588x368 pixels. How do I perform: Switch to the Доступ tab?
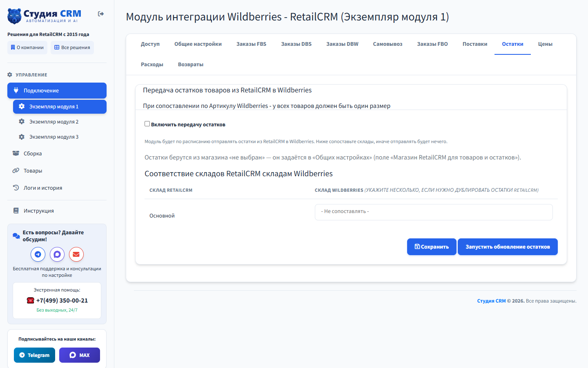[150, 44]
